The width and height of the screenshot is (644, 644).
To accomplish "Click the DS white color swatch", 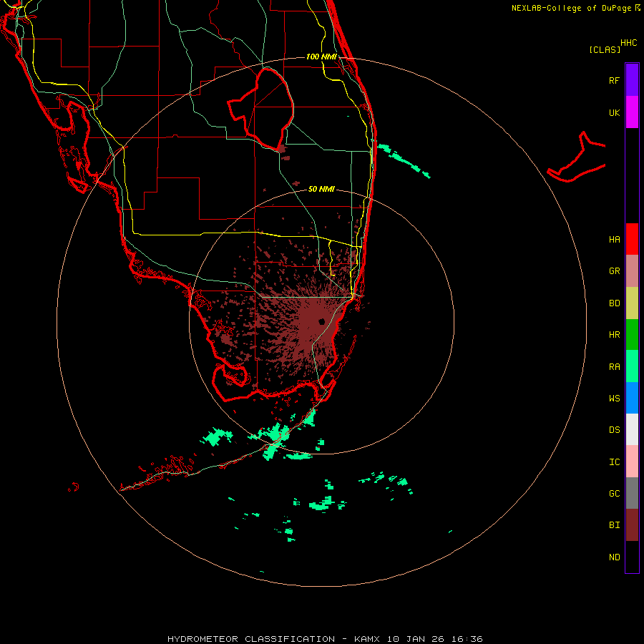I will coord(632,429).
